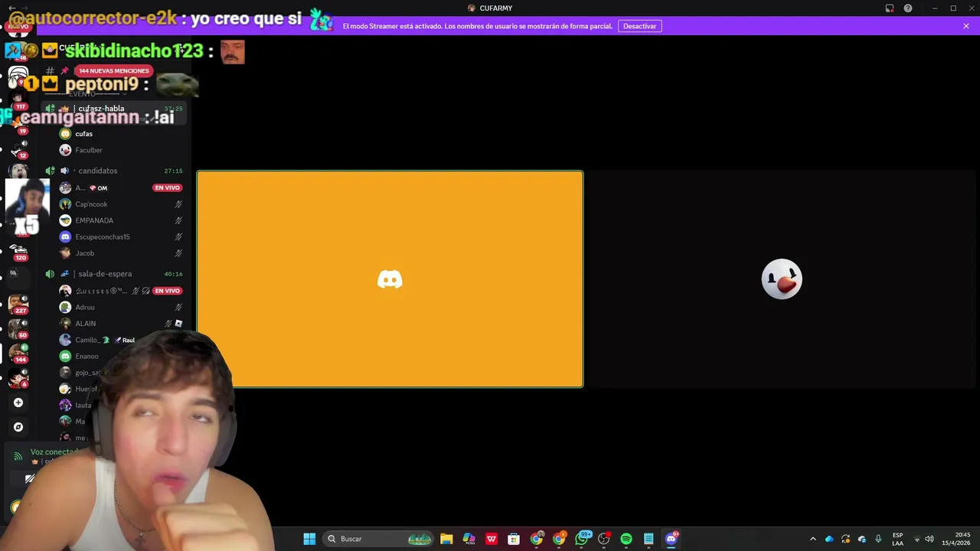Open Notepad from taskbar

[648, 539]
